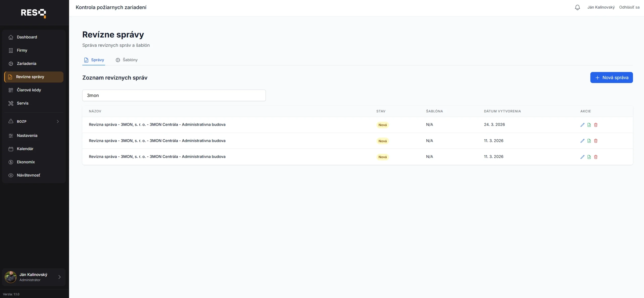Go to Kalendár in sidebar
644x298 pixels.
point(25,149)
